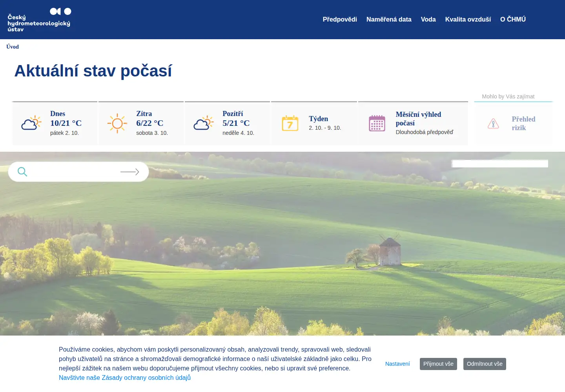The image size is (565, 392).
Task: Click the purple calendar icon for Měsíční výhled
Action: pos(377,123)
